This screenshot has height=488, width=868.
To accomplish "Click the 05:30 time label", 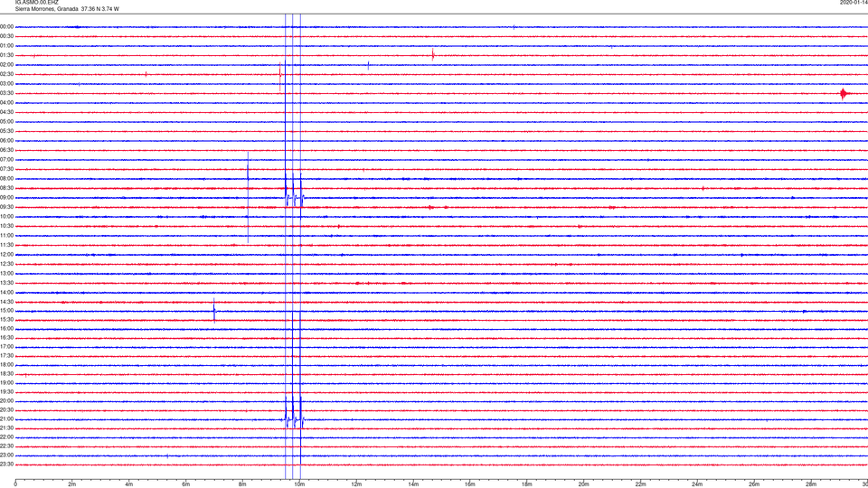I will (x=7, y=131).
